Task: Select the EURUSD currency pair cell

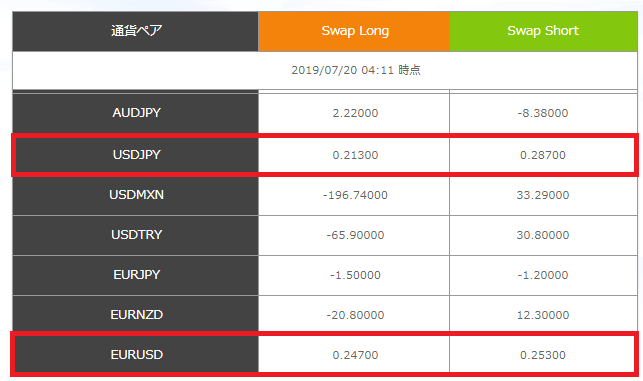Action: pos(136,355)
